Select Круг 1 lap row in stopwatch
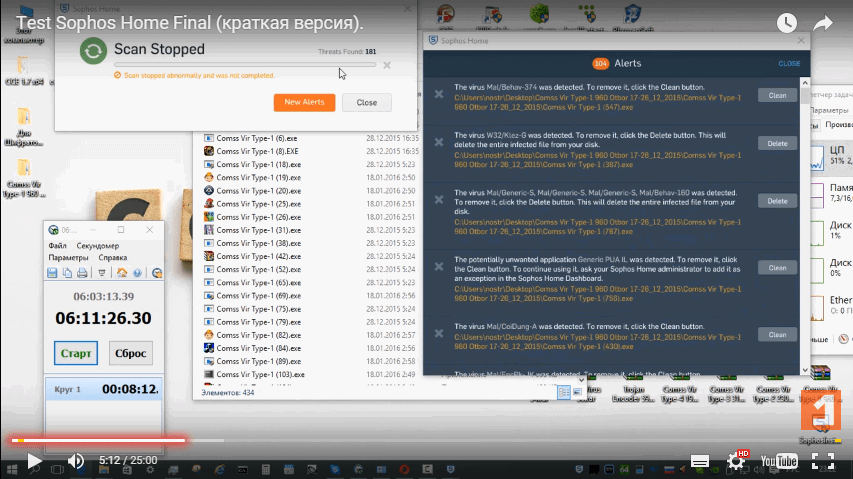This screenshot has width=853, height=479. tap(103, 389)
